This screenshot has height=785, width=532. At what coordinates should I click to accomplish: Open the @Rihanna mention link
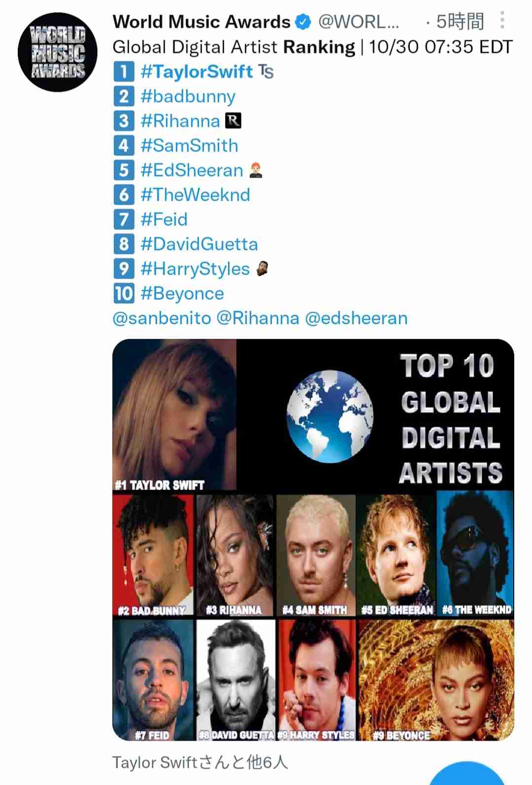pyautogui.click(x=258, y=318)
